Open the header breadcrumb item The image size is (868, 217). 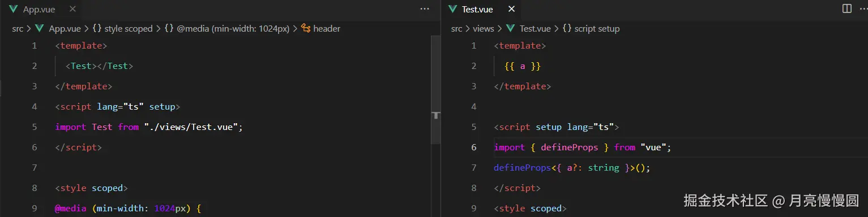coord(327,28)
